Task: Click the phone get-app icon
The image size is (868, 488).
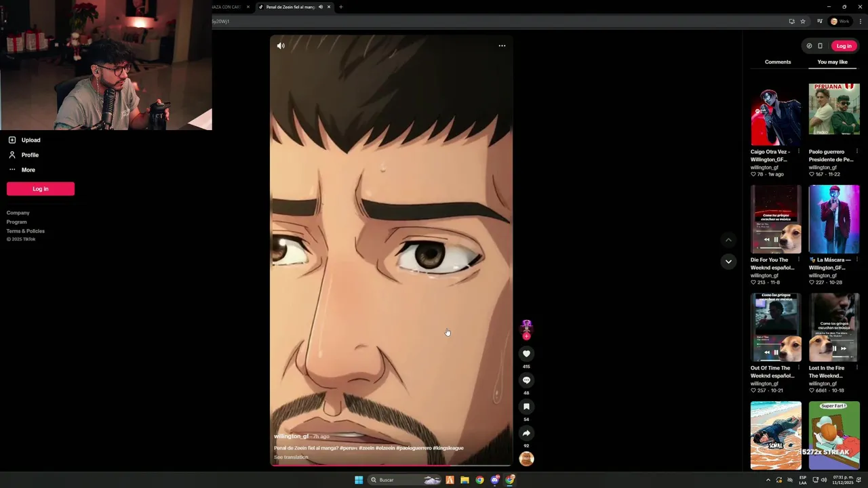Action: click(820, 46)
